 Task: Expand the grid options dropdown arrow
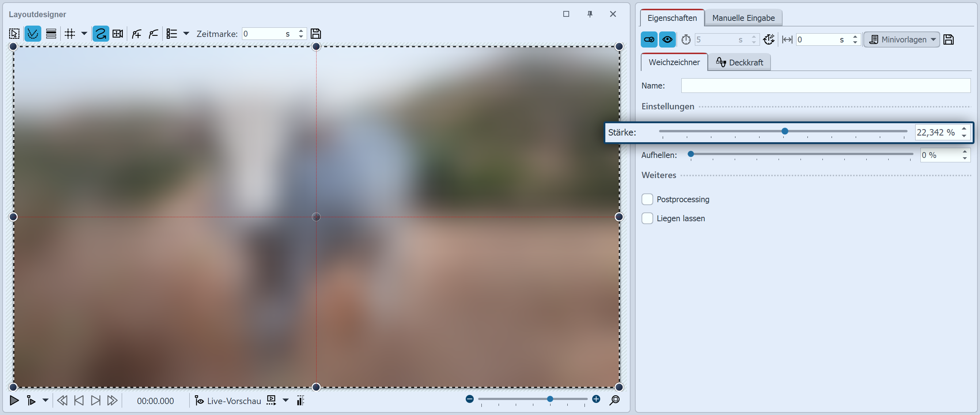84,34
